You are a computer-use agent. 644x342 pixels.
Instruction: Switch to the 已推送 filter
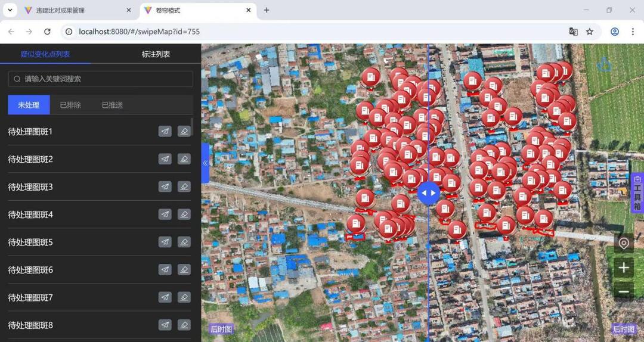112,105
